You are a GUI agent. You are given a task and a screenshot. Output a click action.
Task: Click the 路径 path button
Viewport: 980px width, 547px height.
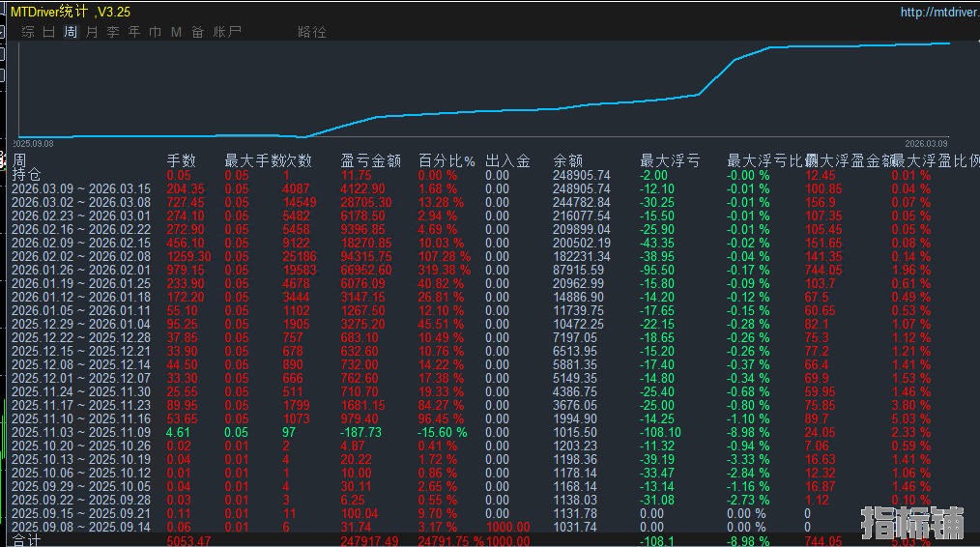312,32
